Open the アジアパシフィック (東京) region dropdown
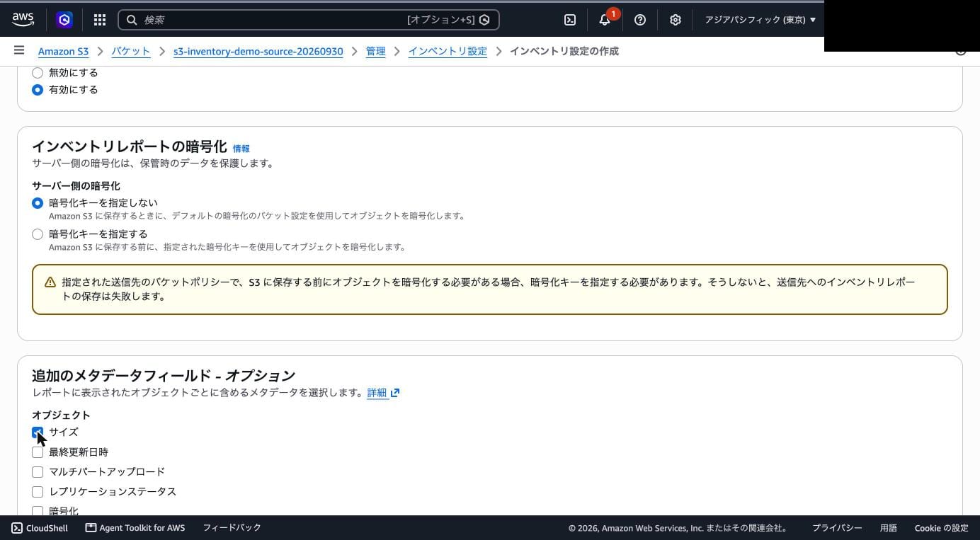 pyautogui.click(x=760, y=20)
